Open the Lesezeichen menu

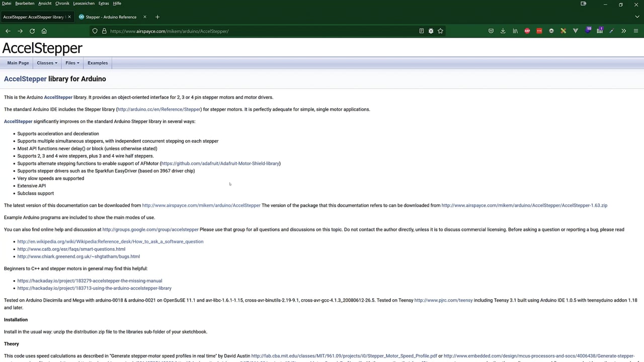(84, 4)
